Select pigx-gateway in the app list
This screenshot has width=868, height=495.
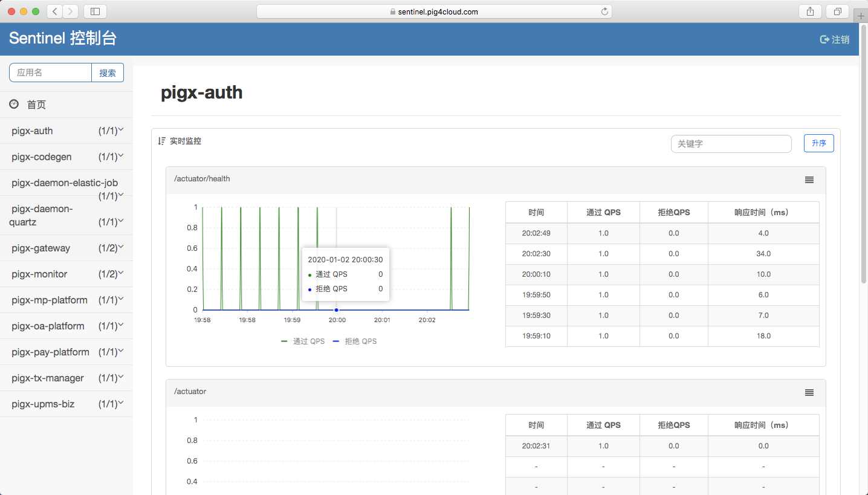click(x=40, y=248)
